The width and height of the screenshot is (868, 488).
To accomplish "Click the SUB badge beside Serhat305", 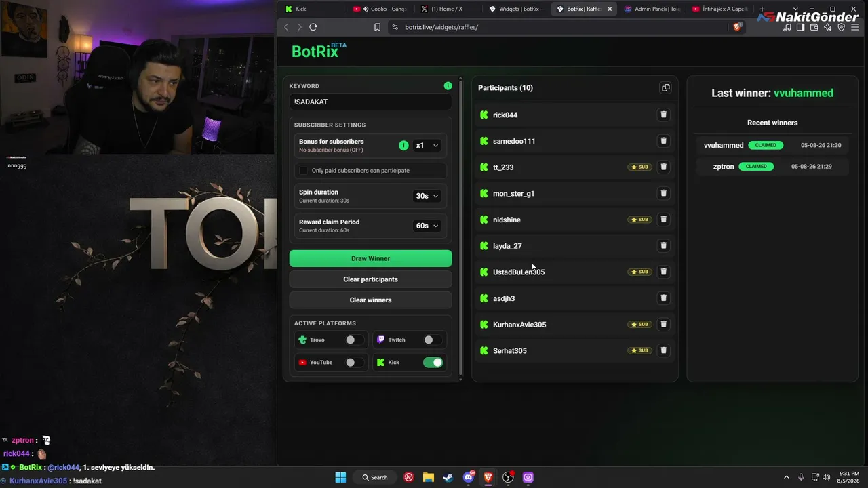I will (x=639, y=350).
